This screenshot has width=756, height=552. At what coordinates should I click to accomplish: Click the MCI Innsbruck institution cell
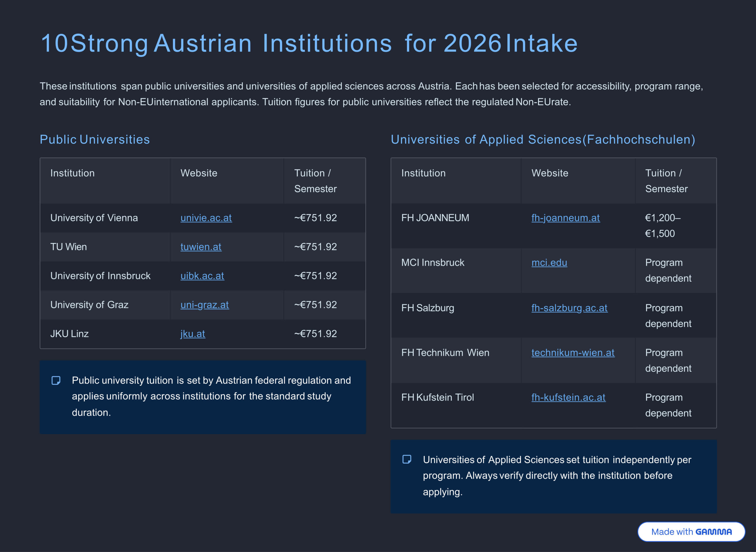tap(432, 263)
